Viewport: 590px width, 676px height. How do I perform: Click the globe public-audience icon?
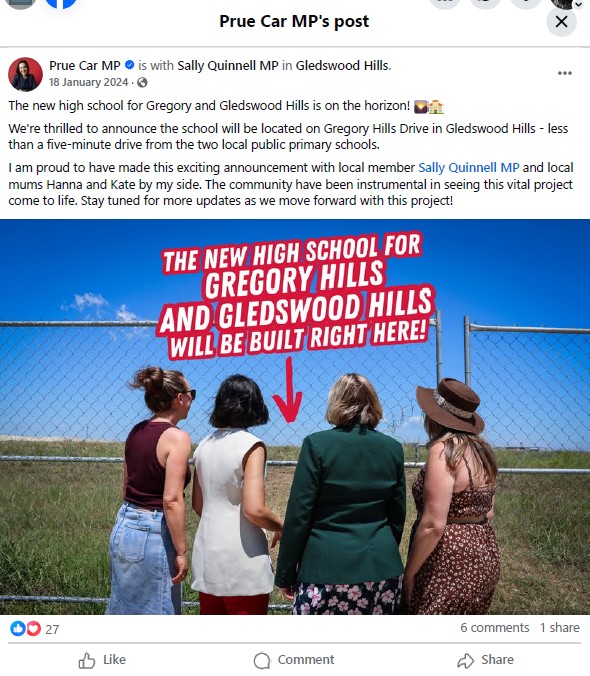tap(142, 82)
